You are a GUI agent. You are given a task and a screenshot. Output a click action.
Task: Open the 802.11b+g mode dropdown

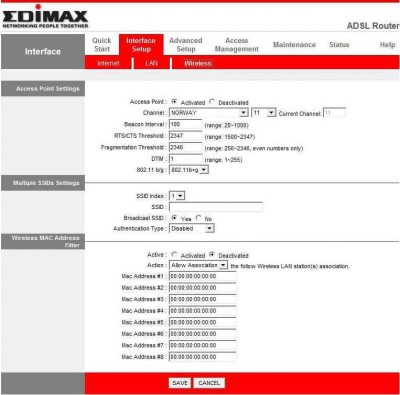point(189,170)
